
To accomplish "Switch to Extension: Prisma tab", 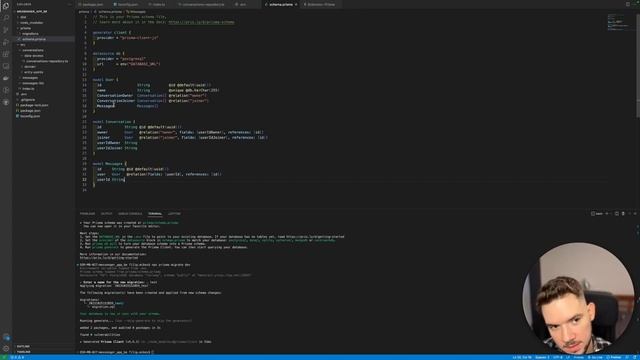I will pos(321,4).
